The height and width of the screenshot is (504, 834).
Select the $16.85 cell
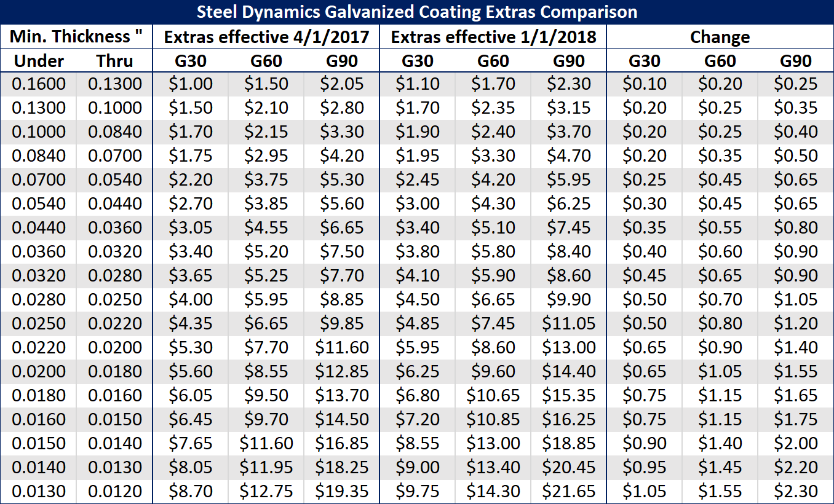342,444
